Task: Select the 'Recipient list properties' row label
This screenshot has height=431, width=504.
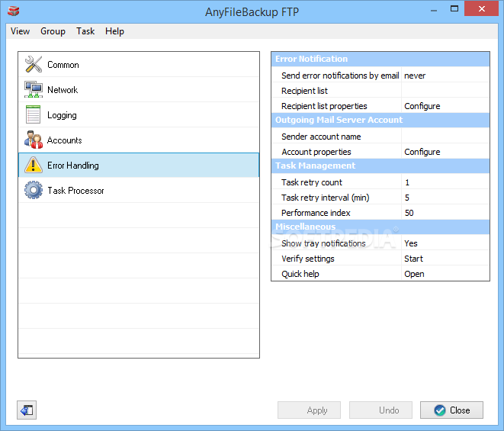Action: pyautogui.click(x=324, y=106)
